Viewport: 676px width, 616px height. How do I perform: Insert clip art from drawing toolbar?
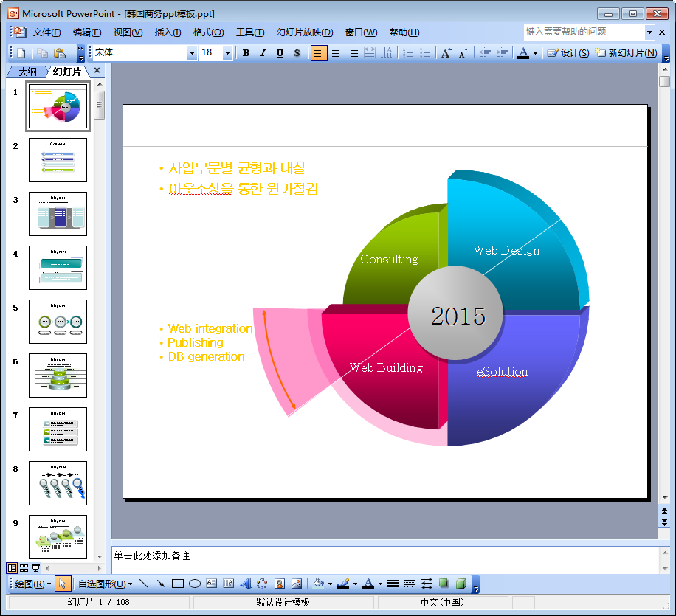280,584
